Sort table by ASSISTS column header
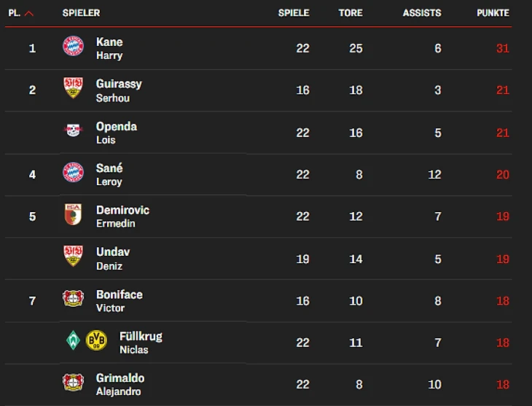This screenshot has height=406, width=532. coord(422,13)
